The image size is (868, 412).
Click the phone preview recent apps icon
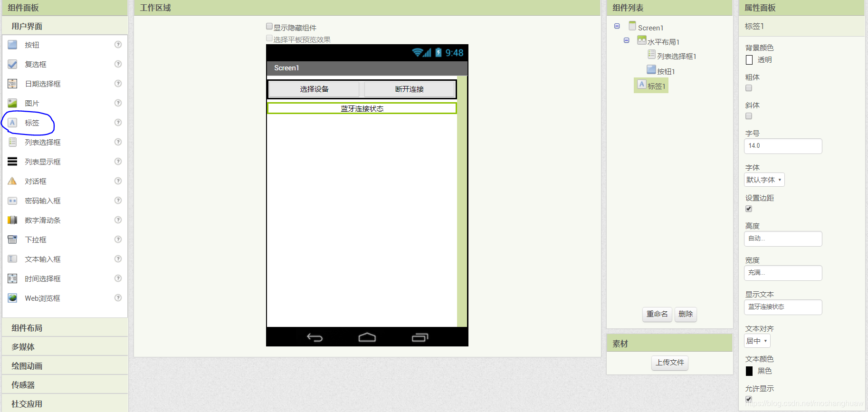[420, 337]
